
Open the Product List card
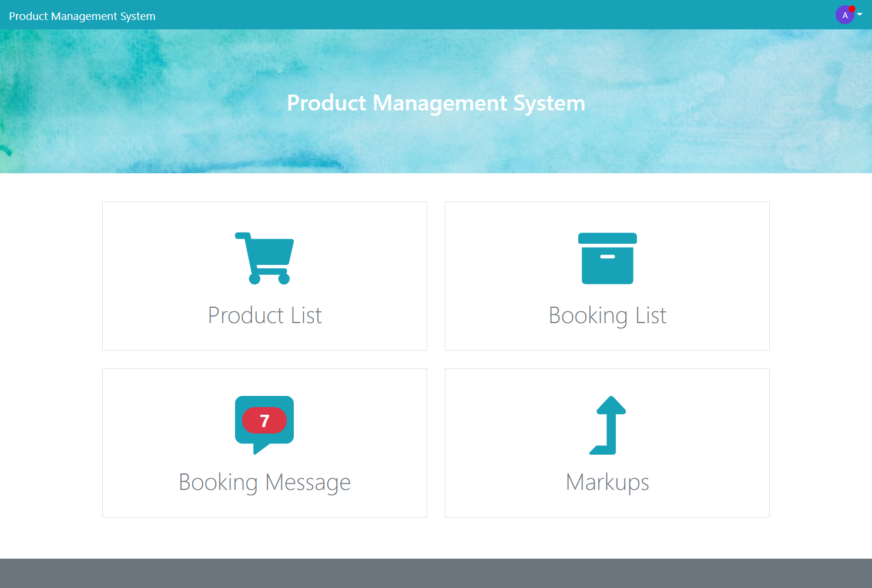[x=264, y=275]
